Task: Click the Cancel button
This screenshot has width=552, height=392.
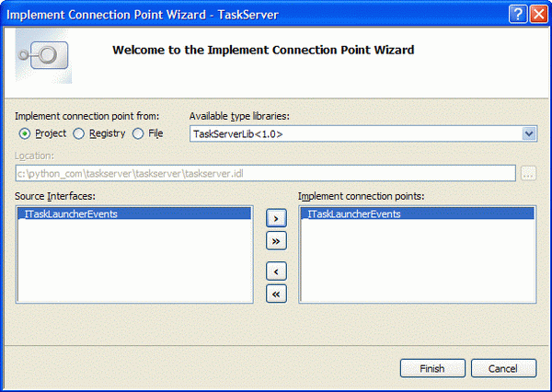Action: (504, 368)
